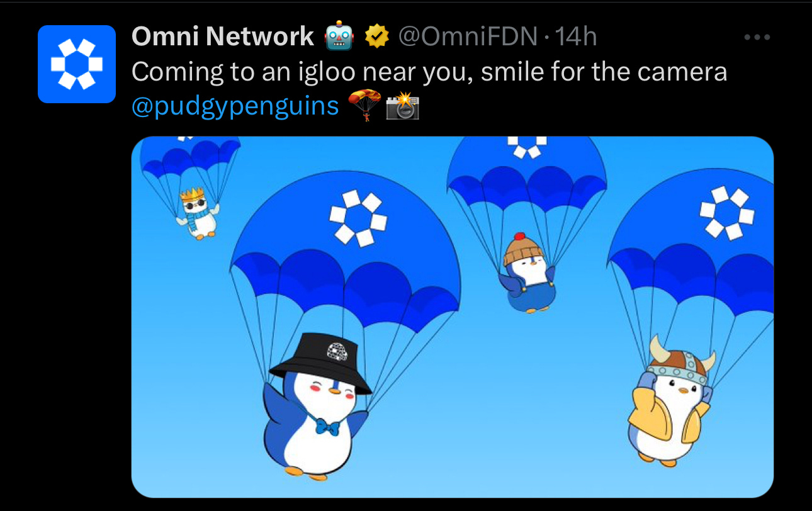
Task: Click the tweet text about the igloo
Action: pos(429,72)
